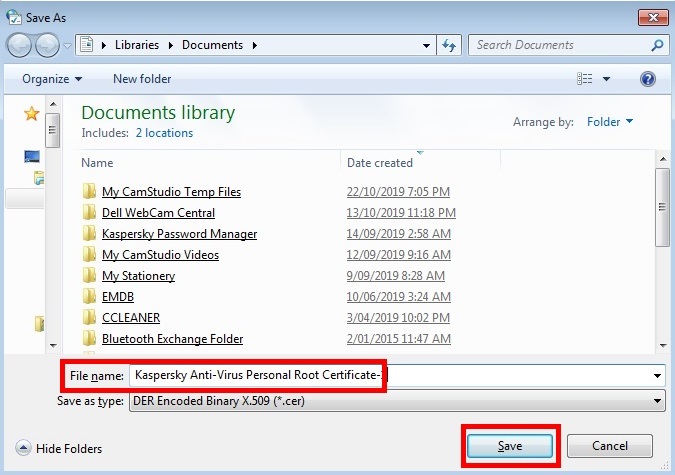Click the Forward navigation arrow button
675x475 pixels.
click(47, 45)
